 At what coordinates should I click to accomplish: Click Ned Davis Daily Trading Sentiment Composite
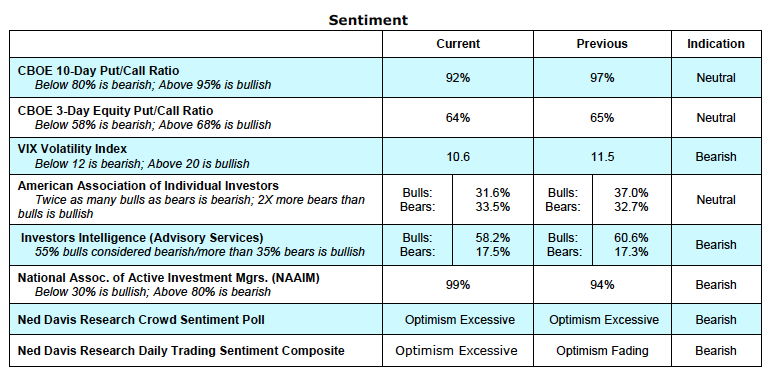coord(181,351)
